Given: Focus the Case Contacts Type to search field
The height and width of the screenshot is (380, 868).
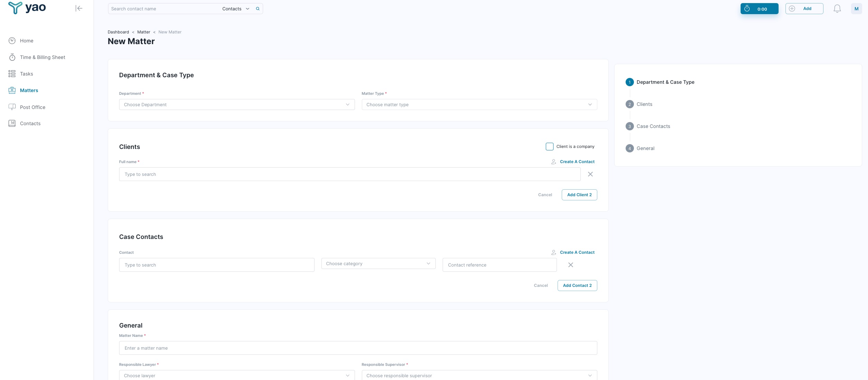Looking at the screenshot, I should tap(217, 265).
